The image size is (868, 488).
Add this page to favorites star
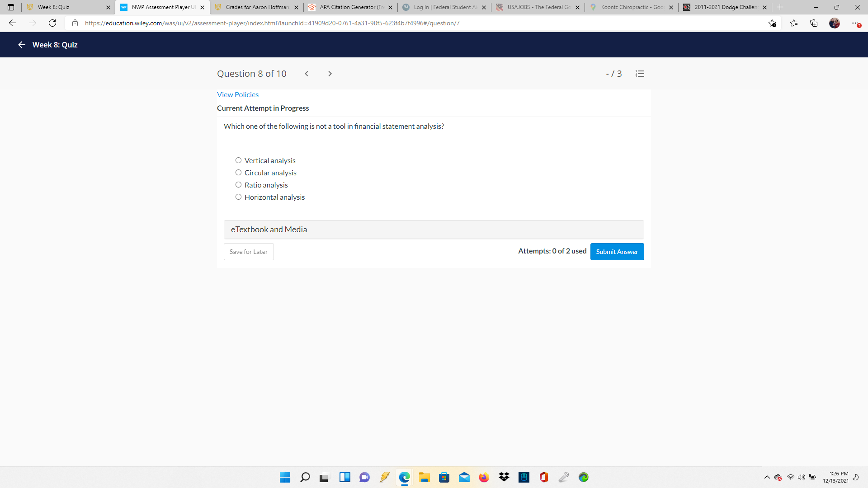772,23
